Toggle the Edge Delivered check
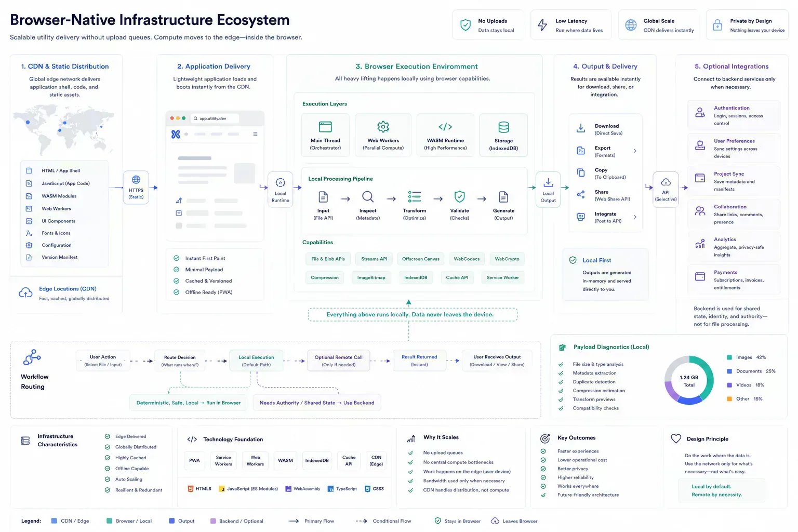The height and width of the screenshot is (532, 798). tap(108, 436)
